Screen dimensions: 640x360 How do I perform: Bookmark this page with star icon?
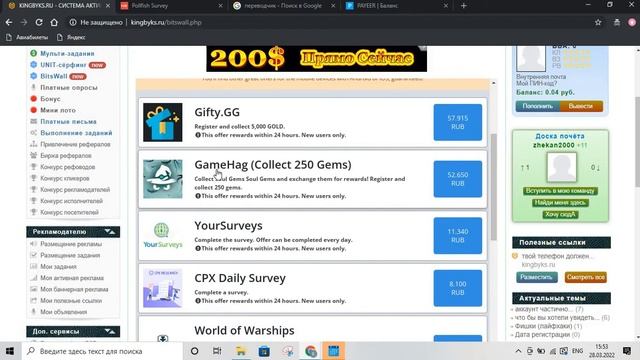[x=598, y=22]
